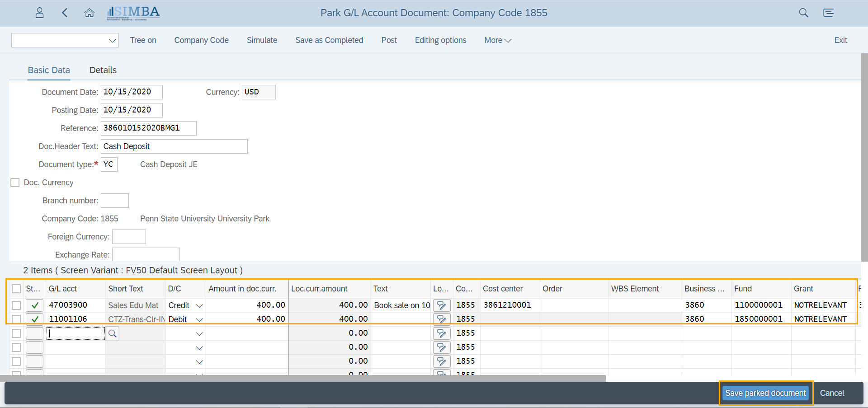The height and width of the screenshot is (408, 868).
Task: Click the Cancel button
Action: click(832, 393)
